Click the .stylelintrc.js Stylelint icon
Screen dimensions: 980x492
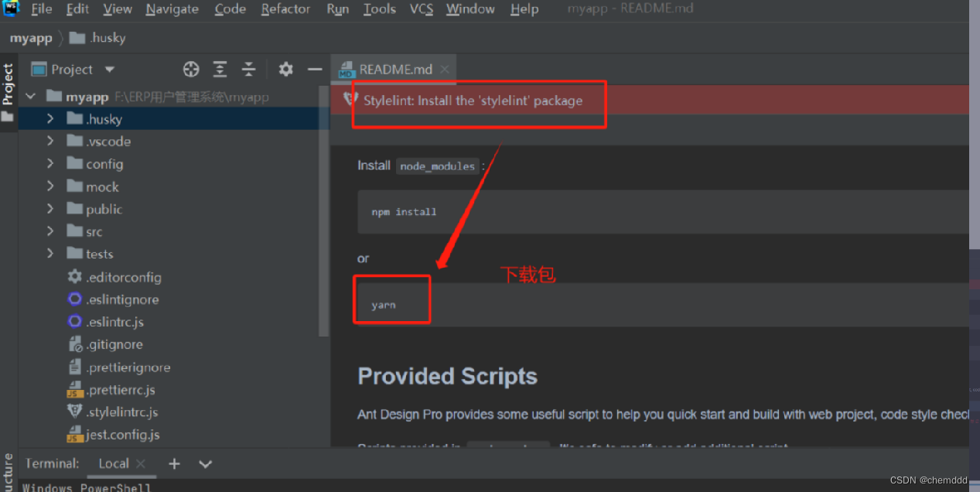[x=74, y=412]
